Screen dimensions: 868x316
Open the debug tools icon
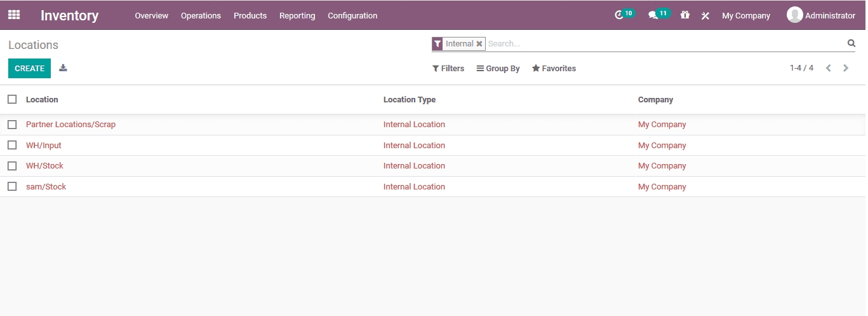(705, 16)
